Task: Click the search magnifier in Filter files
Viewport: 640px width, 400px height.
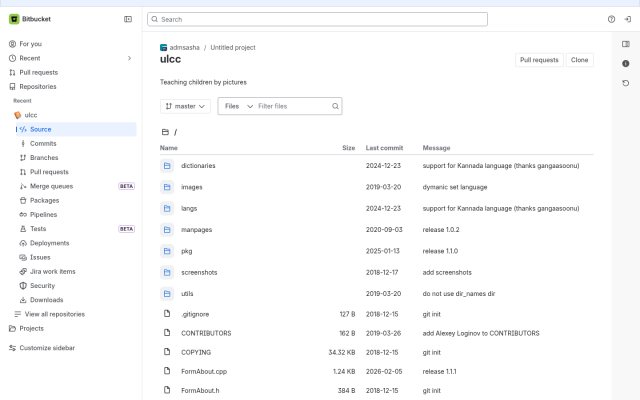Action: click(335, 106)
